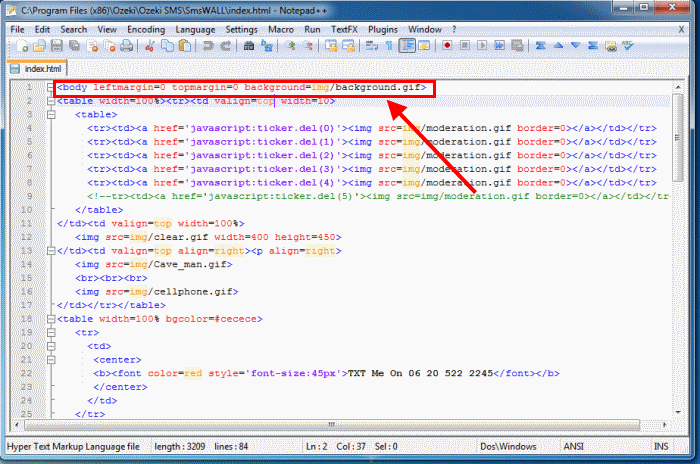This screenshot has height=464, width=700.
Task: Click the Copy icon in the toolbar
Action: click(x=167, y=46)
